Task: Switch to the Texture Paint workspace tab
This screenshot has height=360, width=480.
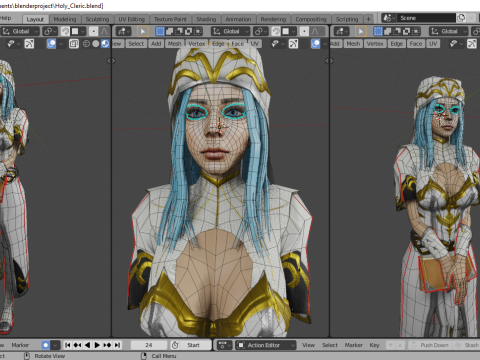Action: pyautogui.click(x=170, y=19)
